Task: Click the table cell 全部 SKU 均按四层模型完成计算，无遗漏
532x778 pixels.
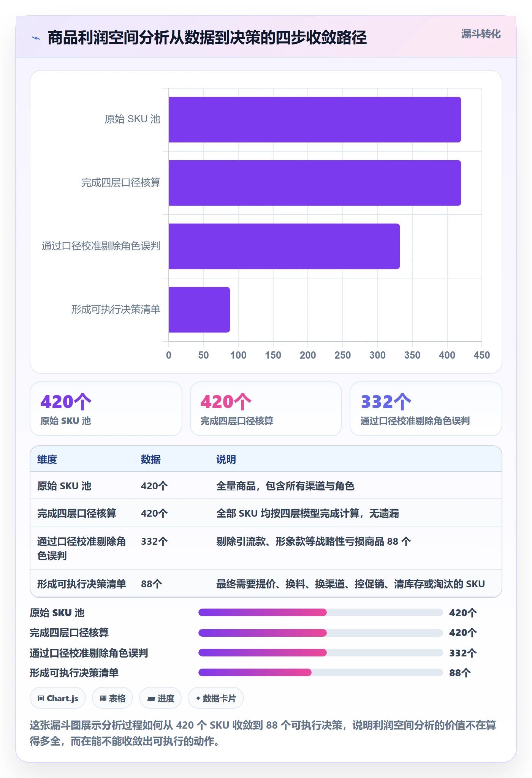Action: [308, 513]
